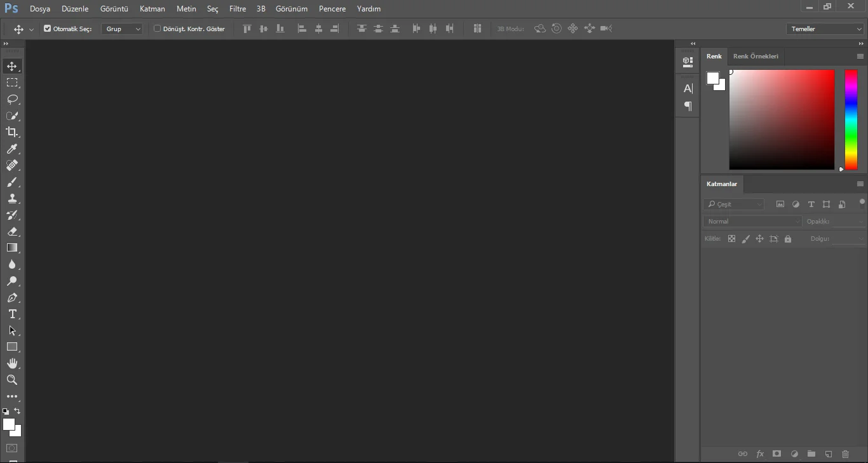The width and height of the screenshot is (868, 463).
Task: Toggle shape layer filter in Katmanlar
Action: point(826,205)
